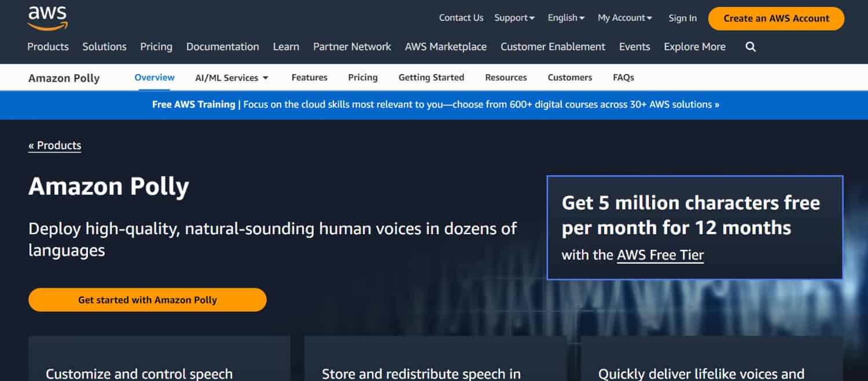Go back via « Products link

coord(55,146)
